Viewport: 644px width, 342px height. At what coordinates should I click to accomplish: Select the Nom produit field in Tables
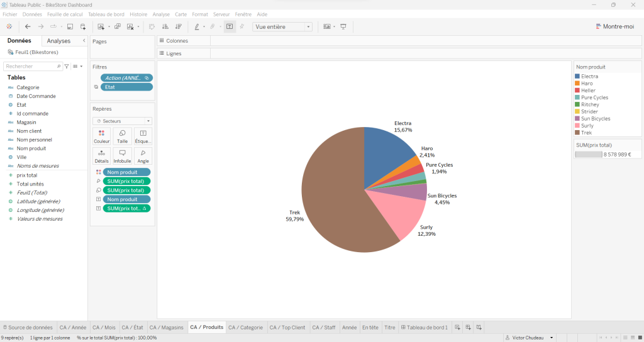tap(31, 148)
